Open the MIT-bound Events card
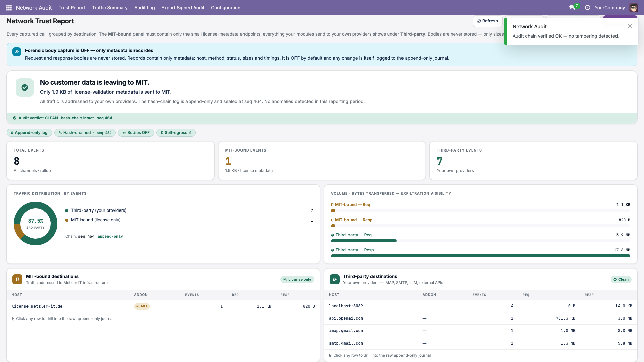 point(322,161)
